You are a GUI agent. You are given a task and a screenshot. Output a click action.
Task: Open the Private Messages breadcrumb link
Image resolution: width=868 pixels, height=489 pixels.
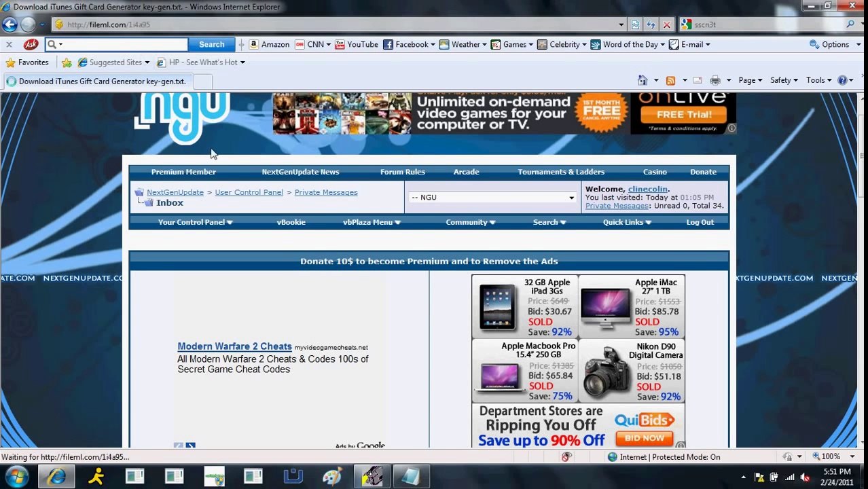pos(326,192)
